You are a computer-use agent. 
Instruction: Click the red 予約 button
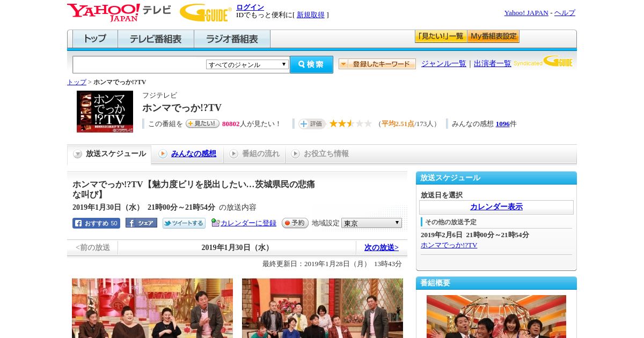pos(295,223)
